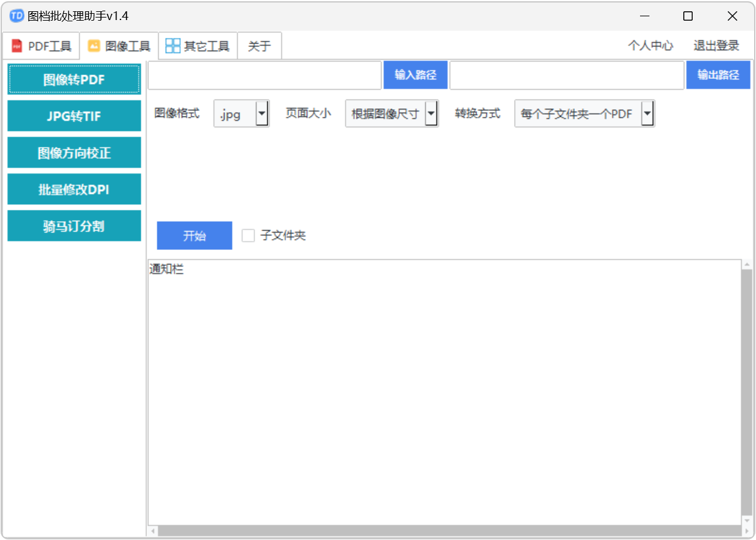
Task: Click the yellow image tools tab icon
Action: (x=94, y=46)
